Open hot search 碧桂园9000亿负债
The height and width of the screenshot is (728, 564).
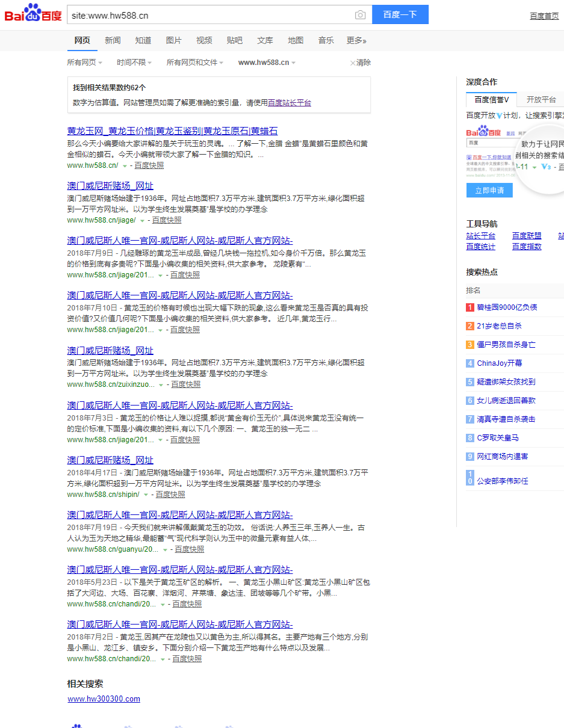pyautogui.click(x=507, y=307)
